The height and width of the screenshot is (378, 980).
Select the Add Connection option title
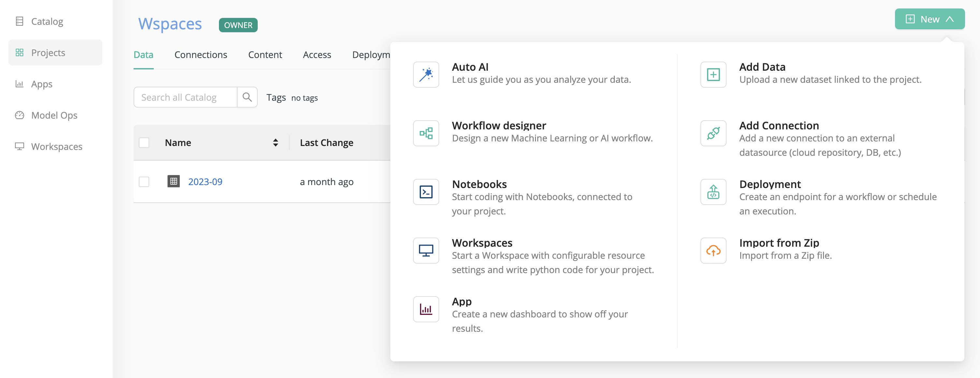click(779, 125)
